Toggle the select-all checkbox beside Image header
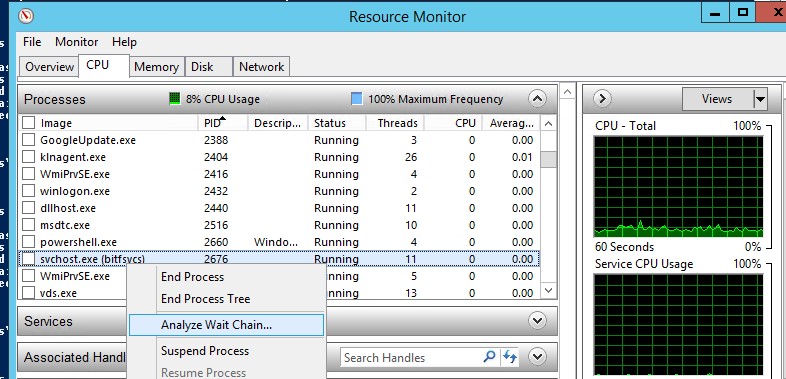 29,123
